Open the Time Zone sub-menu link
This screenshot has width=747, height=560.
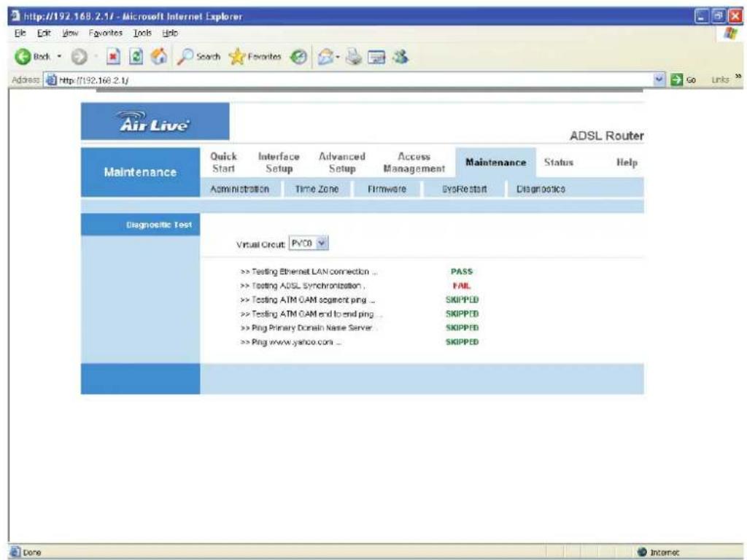tap(317, 189)
